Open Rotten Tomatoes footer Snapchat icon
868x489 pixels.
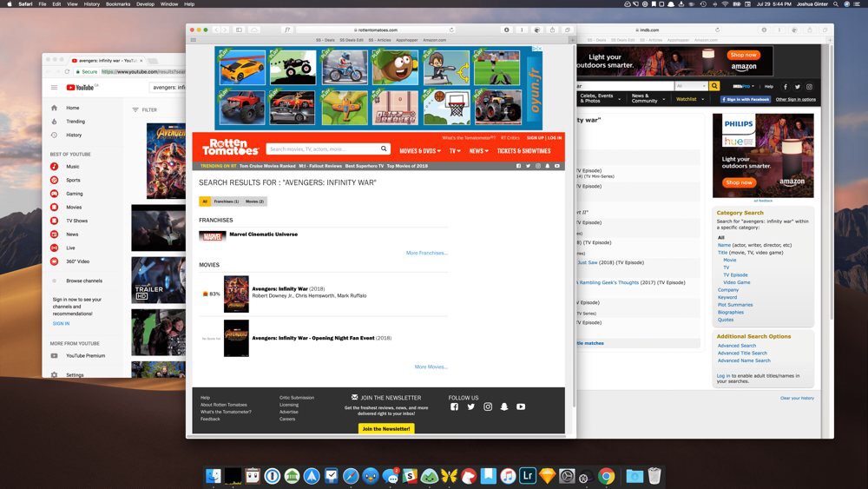click(x=504, y=406)
